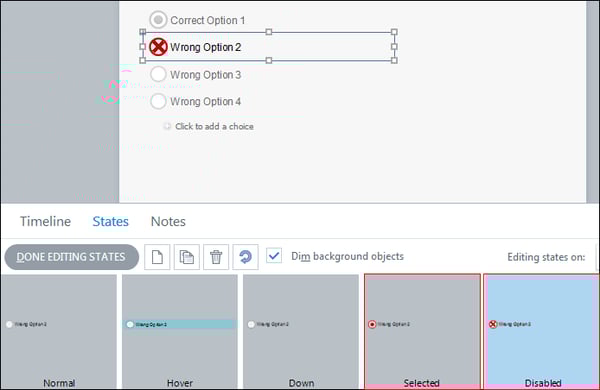Viewport: 600px width, 390px height.
Task: Open the States tab
Action: tap(111, 221)
